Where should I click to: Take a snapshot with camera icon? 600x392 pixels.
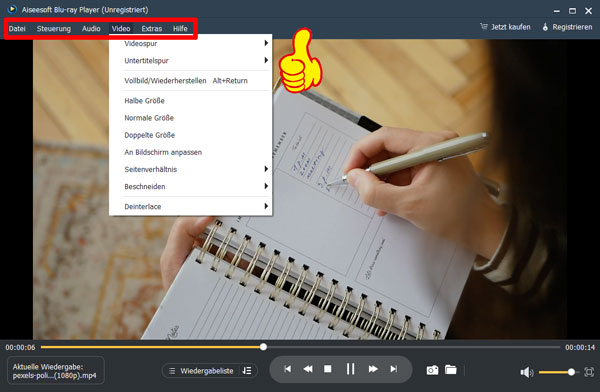click(432, 370)
